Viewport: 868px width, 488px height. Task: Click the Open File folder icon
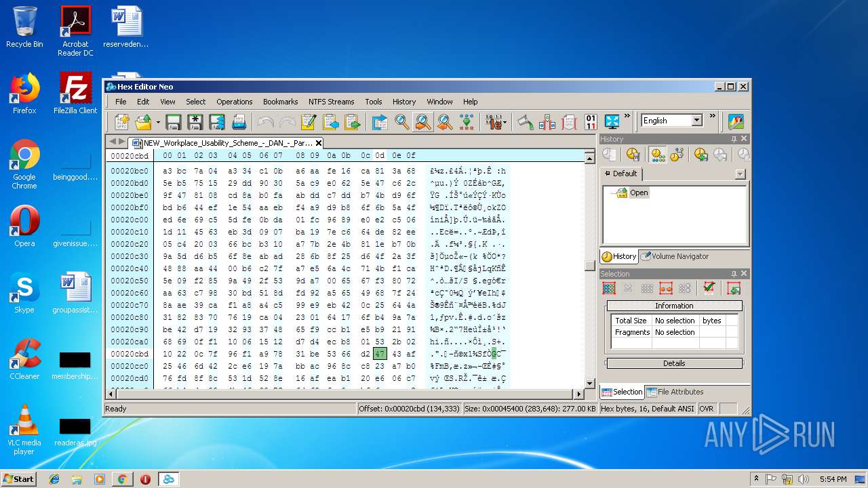143,122
